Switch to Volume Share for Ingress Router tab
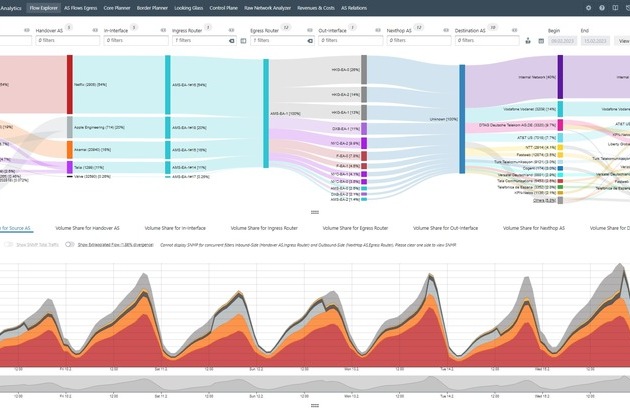 pyautogui.click(x=264, y=228)
